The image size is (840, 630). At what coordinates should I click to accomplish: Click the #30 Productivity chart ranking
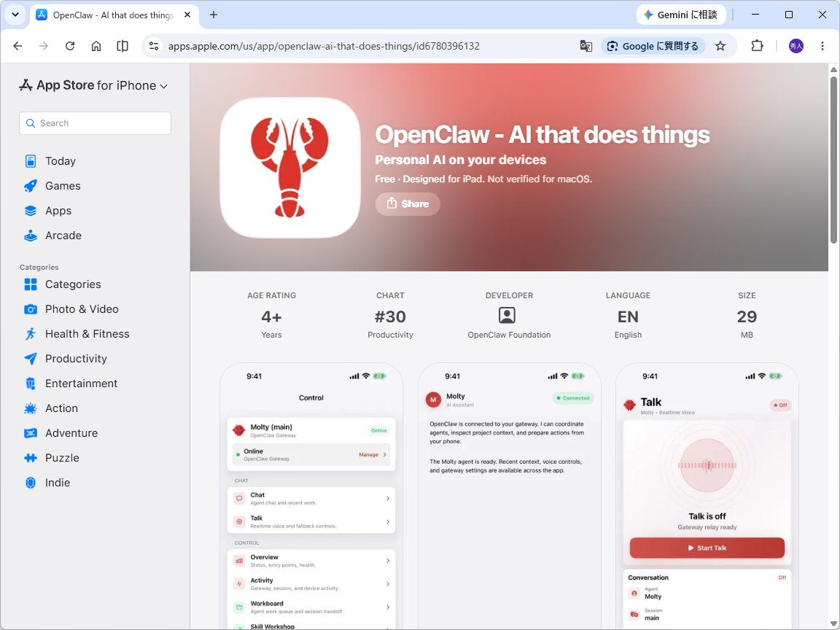pyautogui.click(x=390, y=316)
